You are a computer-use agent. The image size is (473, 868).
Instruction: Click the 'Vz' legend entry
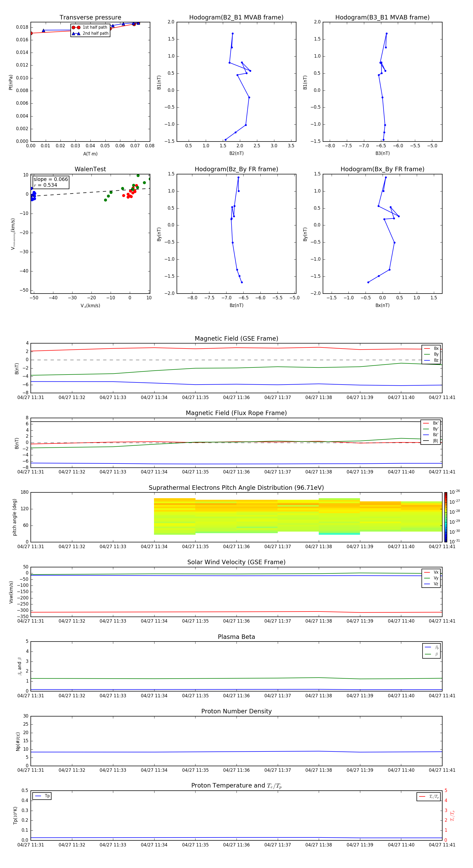point(431,584)
